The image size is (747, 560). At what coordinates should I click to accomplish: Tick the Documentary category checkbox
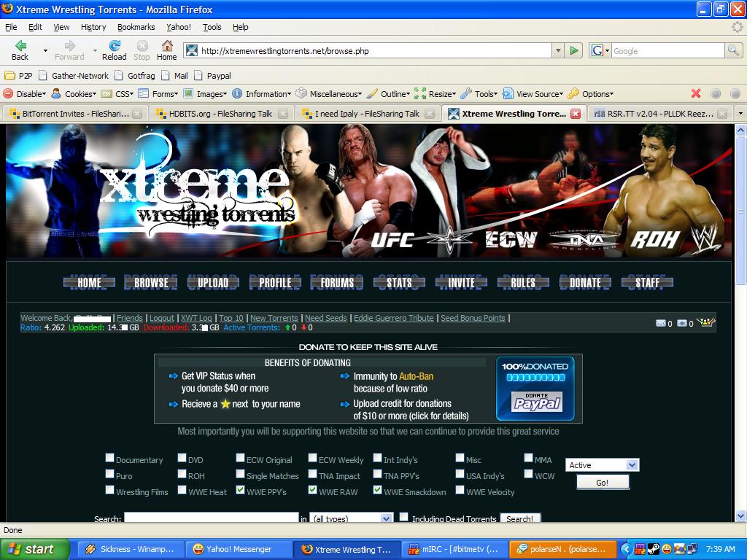coord(110,458)
